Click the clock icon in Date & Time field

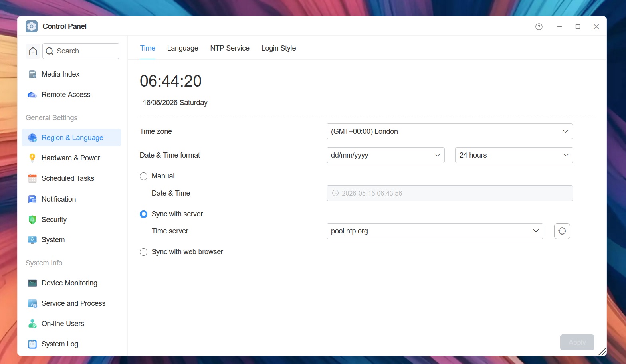[x=335, y=193]
